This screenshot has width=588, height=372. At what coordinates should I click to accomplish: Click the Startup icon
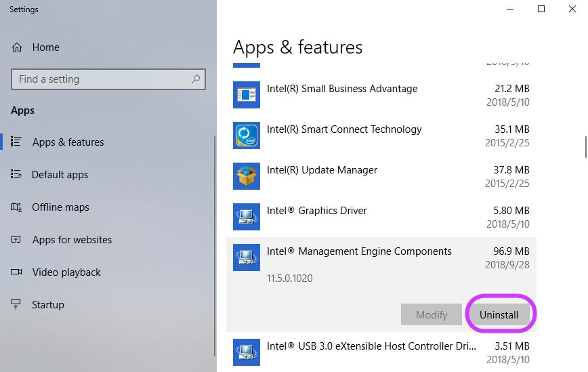pyautogui.click(x=16, y=304)
